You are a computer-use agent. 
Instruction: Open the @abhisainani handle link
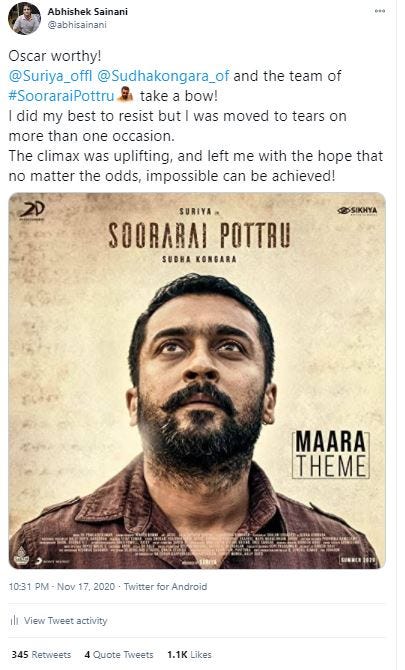pos(77,25)
